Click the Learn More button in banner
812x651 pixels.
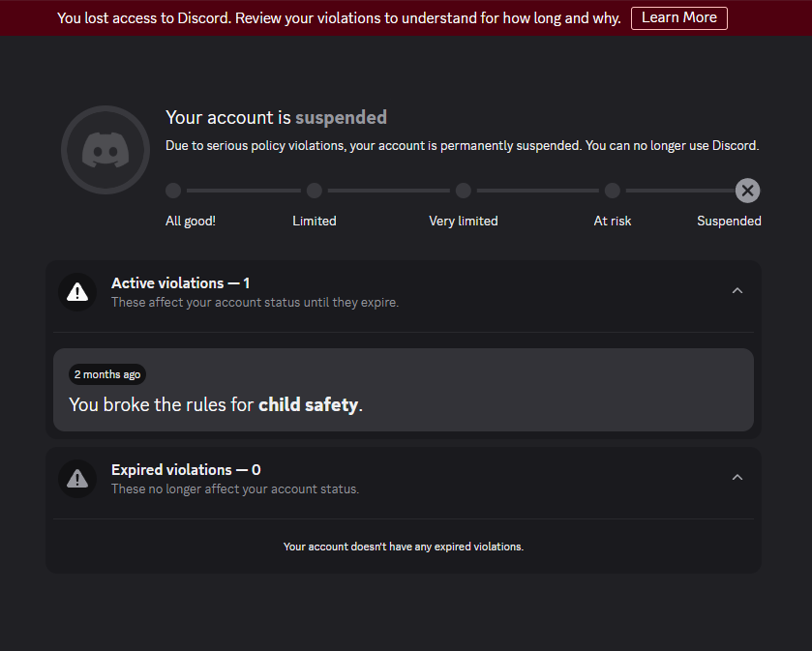point(678,18)
